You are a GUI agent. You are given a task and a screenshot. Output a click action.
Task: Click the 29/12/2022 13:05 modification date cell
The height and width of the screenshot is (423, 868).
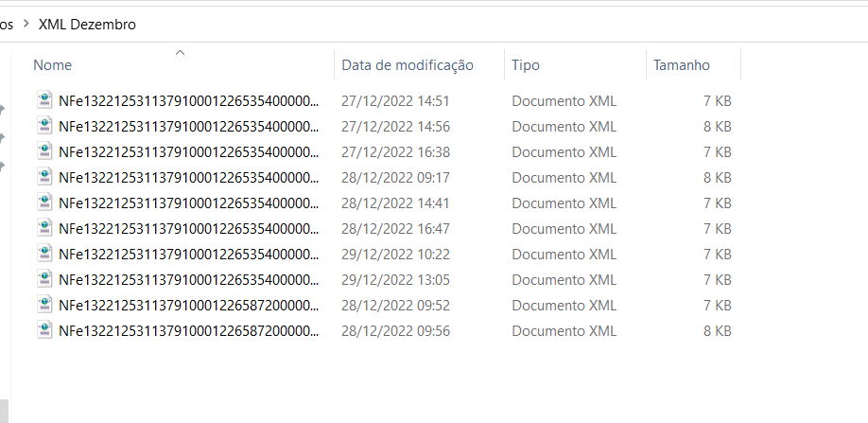click(x=395, y=279)
